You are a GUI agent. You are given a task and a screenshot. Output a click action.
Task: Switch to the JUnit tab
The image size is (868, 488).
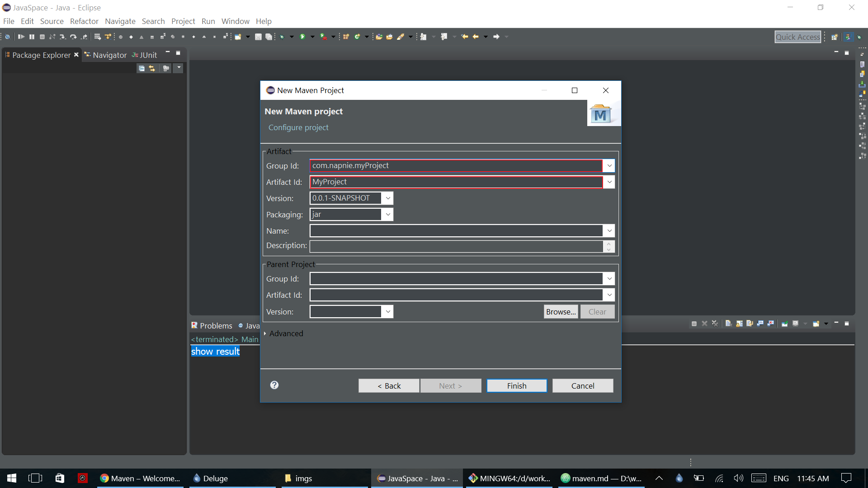(145, 55)
